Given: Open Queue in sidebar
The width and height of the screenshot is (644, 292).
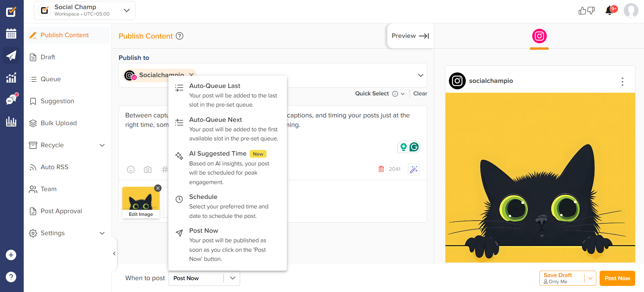Looking at the screenshot, I should coord(67,79).
